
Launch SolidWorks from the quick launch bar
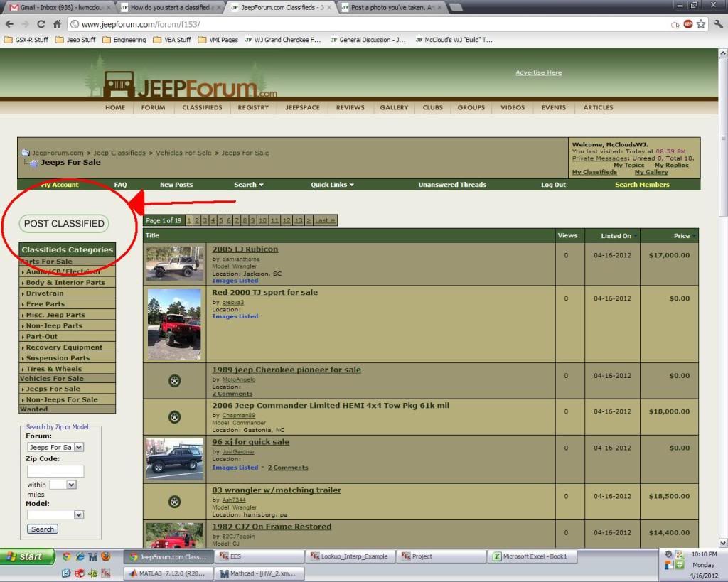[x=80, y=573]
